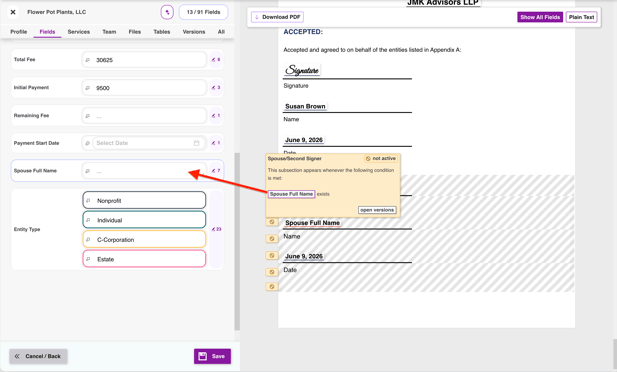Screen dimensions: 617x372
Task: Switch to Plain Text view
Action: pyautogui.click(x=581, y=17)
